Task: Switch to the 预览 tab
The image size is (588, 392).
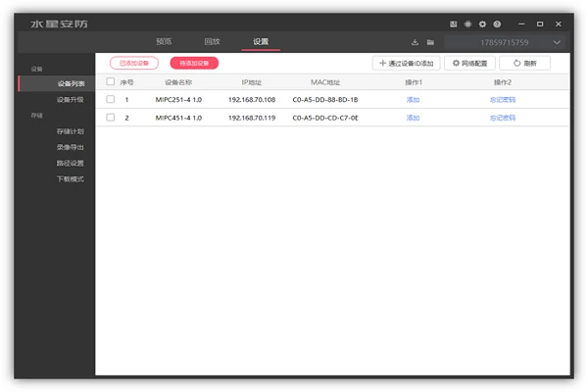Action: coord(164,41)
